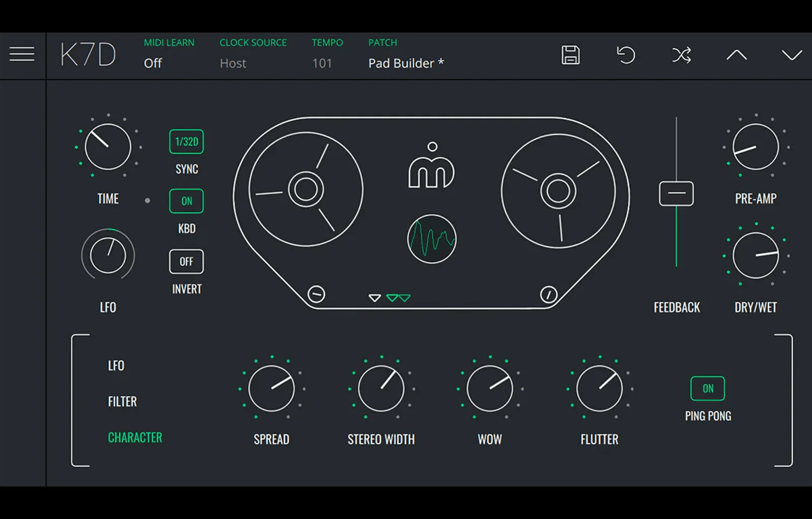Click the left tape reel graphic
Image resolution: width=812 pixels, height=519 pixels.
click(304, 190)
